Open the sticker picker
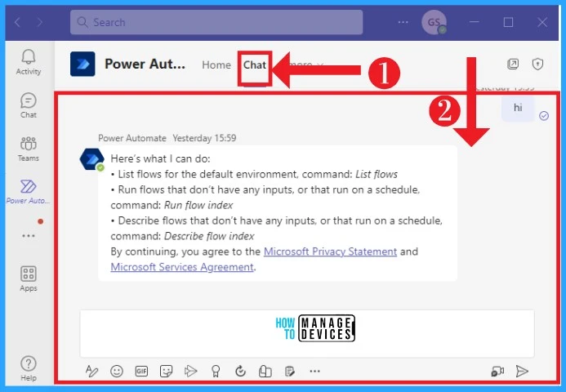The width and height of the screenshot is (566, 392). [x=166, y=371]
